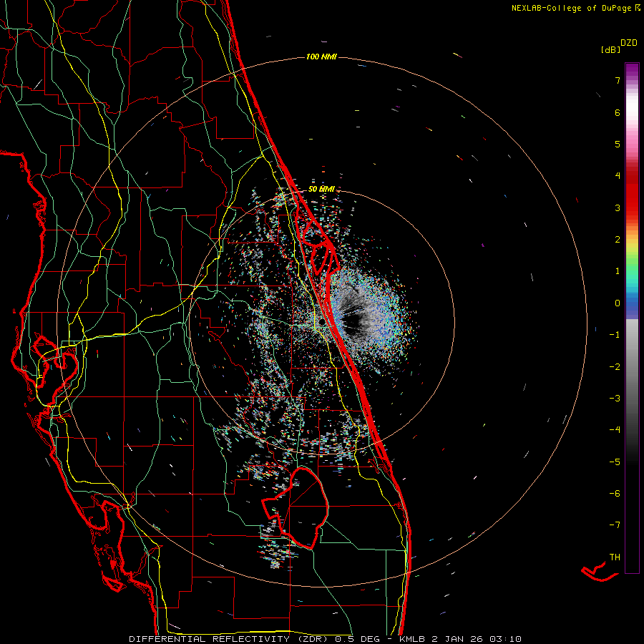Click the TH label near color scale bottom

pyautogui.click(x=615, y=557)
